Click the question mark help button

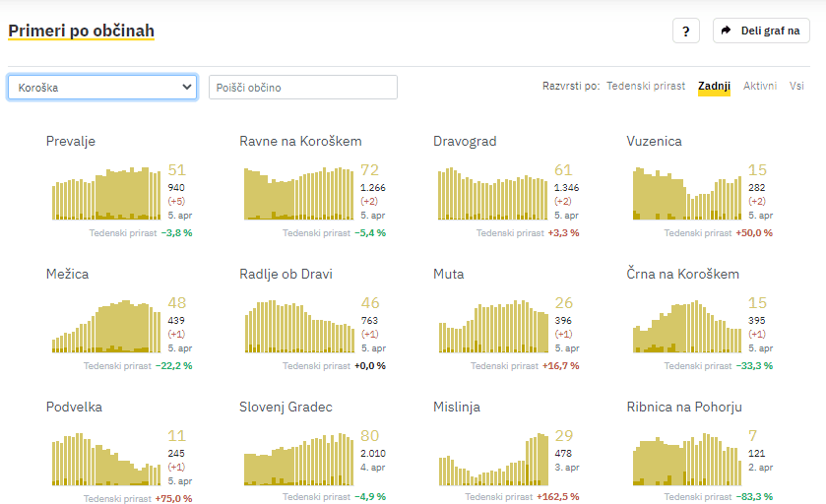pos(686,31)
